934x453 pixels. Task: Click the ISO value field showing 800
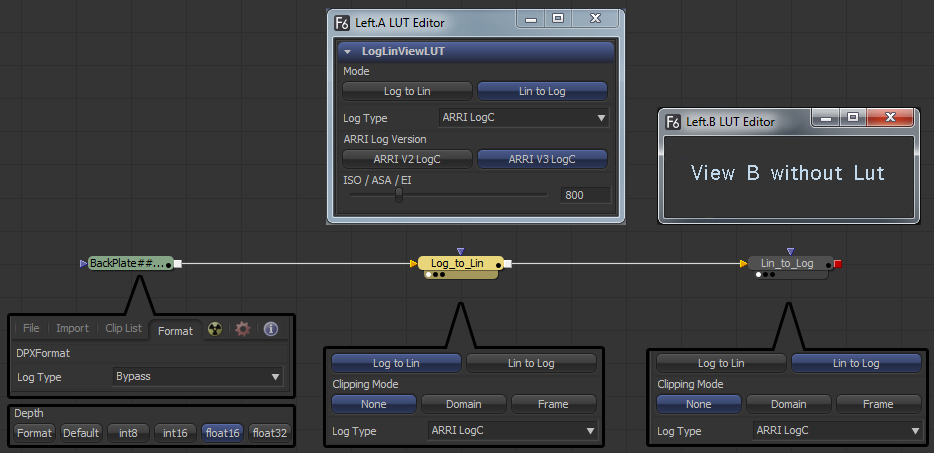585,196
